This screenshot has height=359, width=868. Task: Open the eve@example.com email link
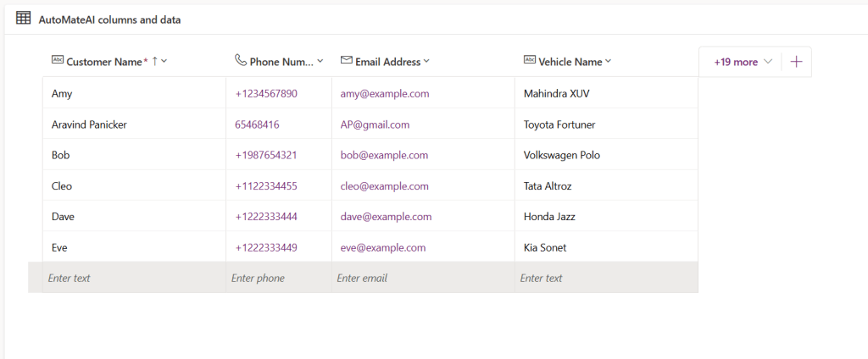[383, 248]
